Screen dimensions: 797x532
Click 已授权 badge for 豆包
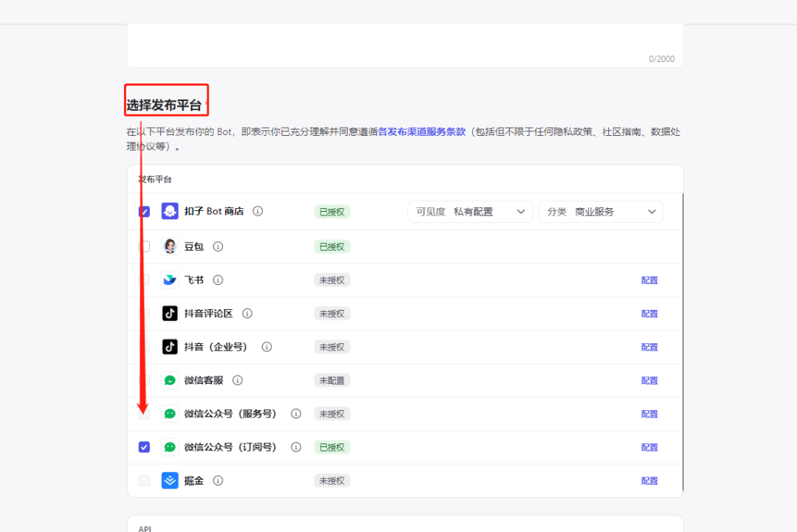(332, 247)
